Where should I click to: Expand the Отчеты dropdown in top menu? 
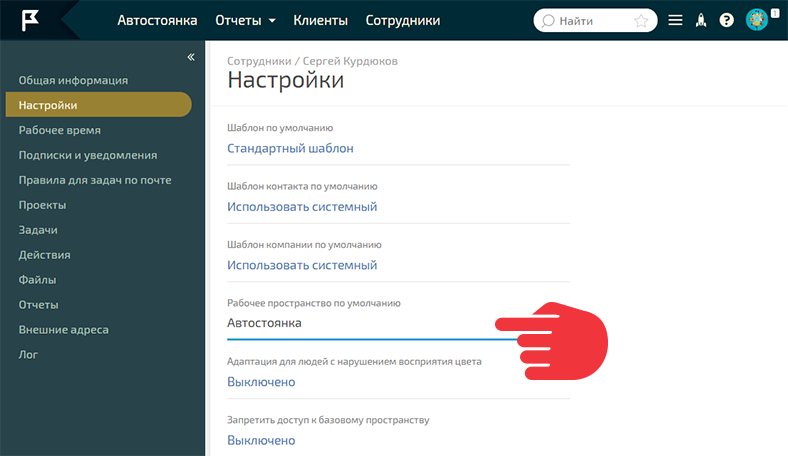click(245, 21)
